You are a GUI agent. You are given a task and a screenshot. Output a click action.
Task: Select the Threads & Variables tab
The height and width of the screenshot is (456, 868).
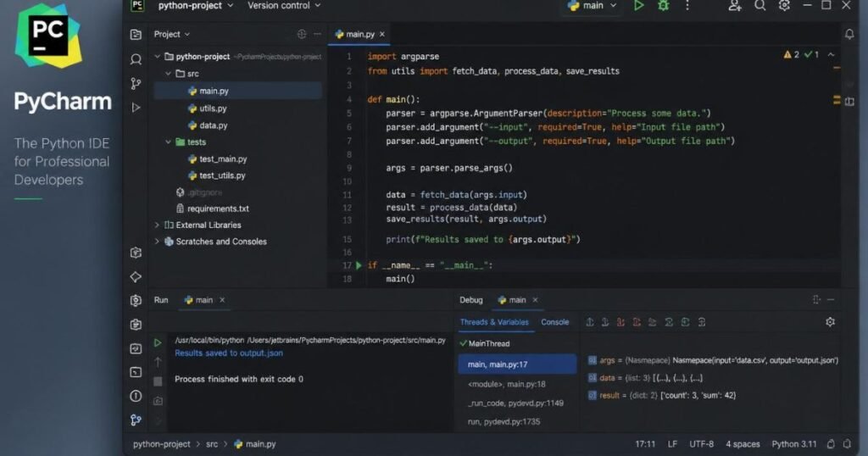[494, 322]
